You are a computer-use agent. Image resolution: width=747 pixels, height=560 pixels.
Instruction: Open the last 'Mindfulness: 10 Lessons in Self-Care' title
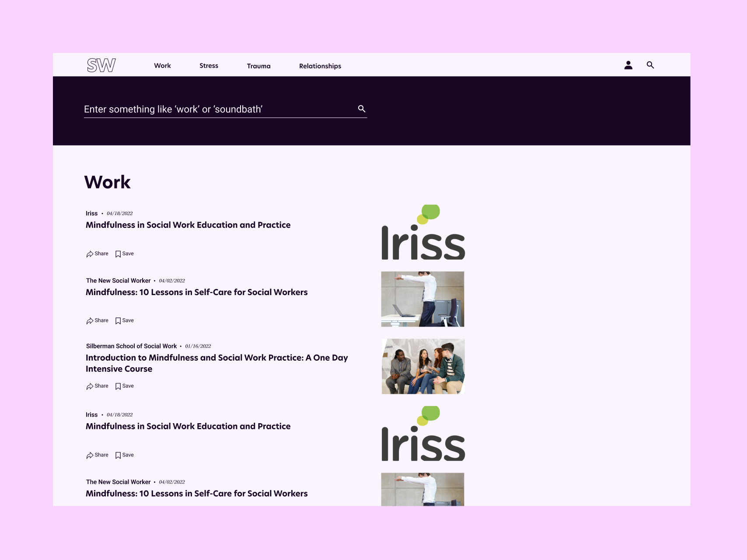pos(197,494)
